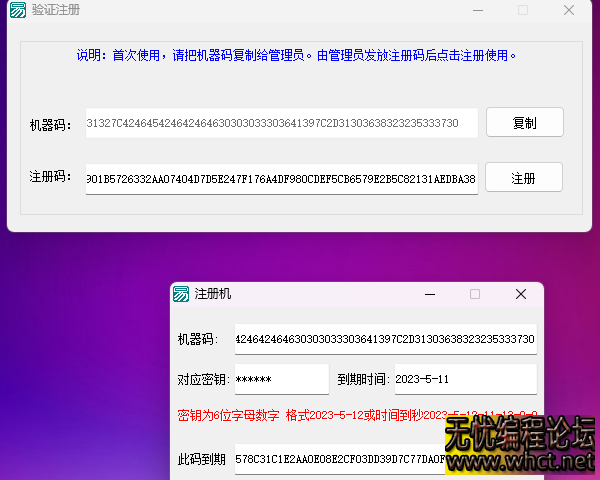600x480 pixels.
Task: Minimize the 注册机 keygen window
Action: pyautogui.click(x=430, y=294)
